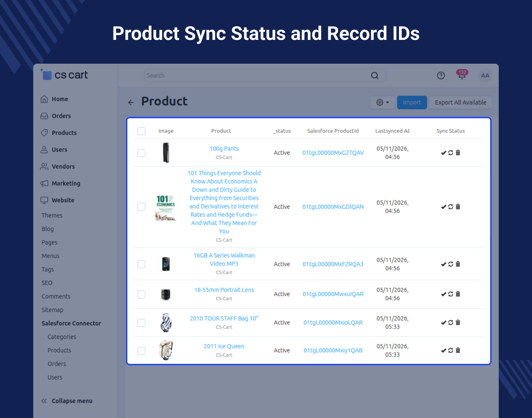Click checkmark icon for 2011 Ice Queen
The height and width of the screenshot is (418, 532).
[444, 350]
